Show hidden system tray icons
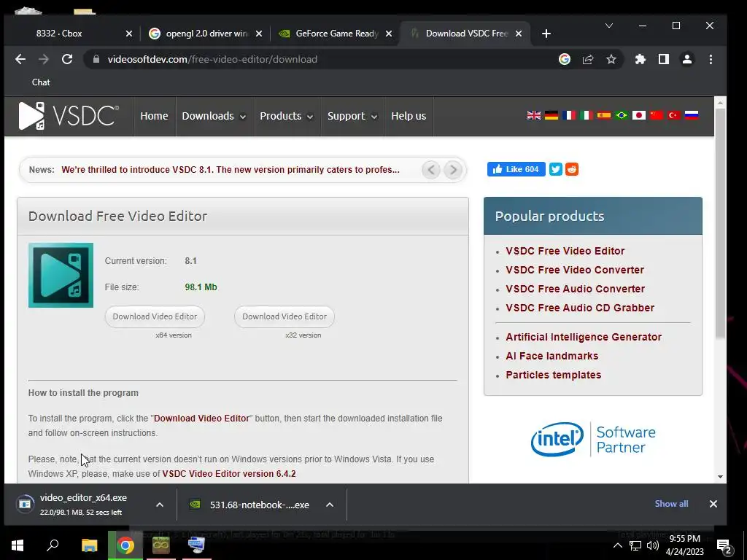Image resolution: width=747 pixels, height=560 pixels. [x=617, y=545]
